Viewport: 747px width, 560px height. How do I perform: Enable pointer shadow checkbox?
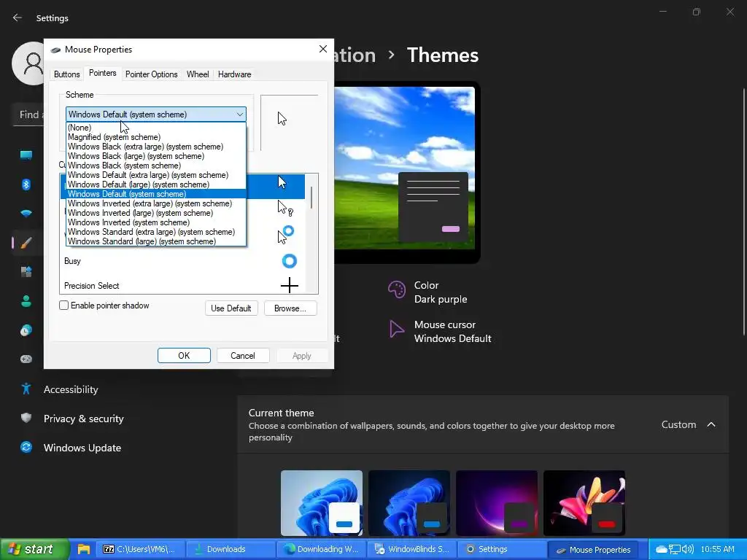[x=64, y=306]
